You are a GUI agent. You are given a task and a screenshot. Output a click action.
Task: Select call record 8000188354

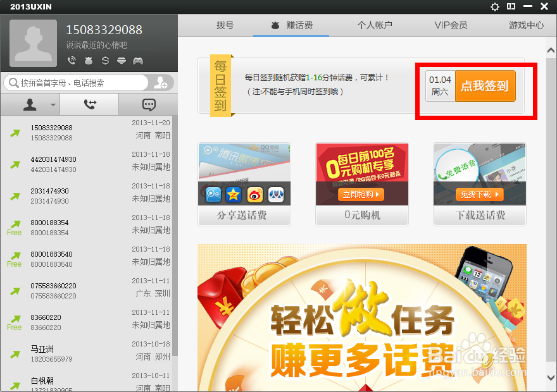[86, 226]
